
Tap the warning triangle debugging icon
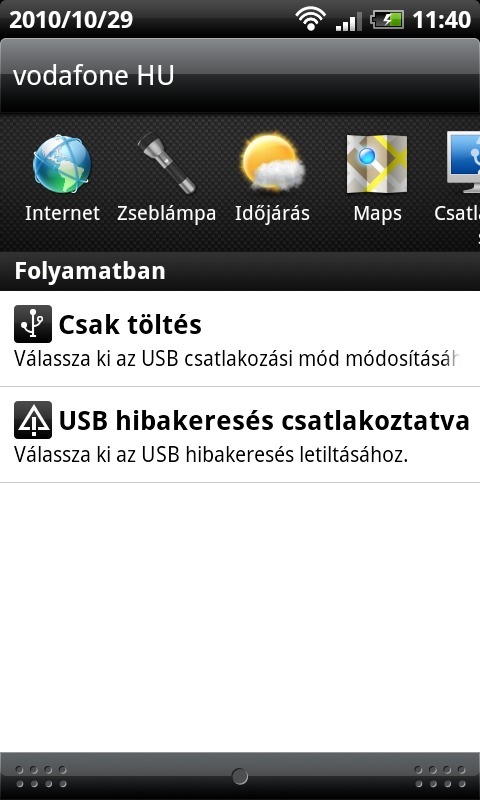[33, 420]
